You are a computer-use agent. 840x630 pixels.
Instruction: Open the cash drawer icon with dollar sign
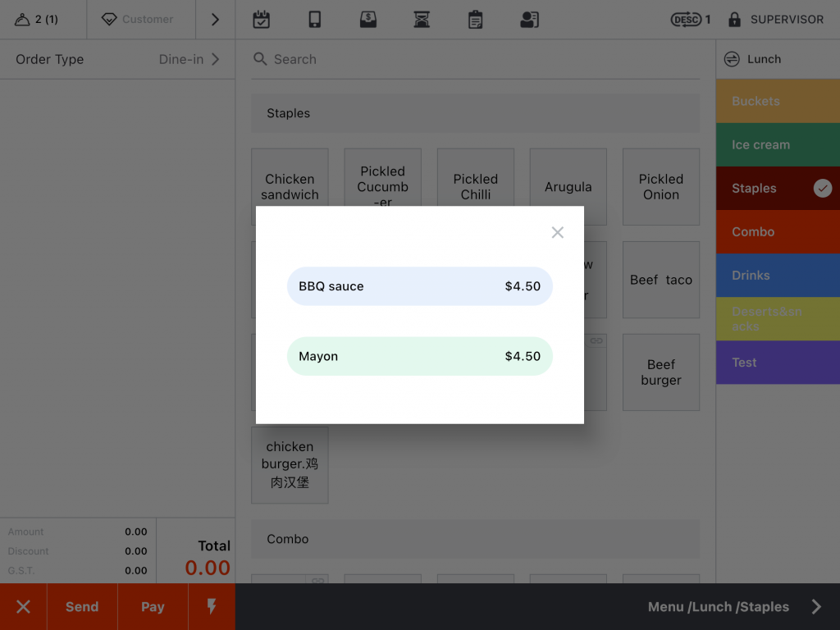pos(368,20)
